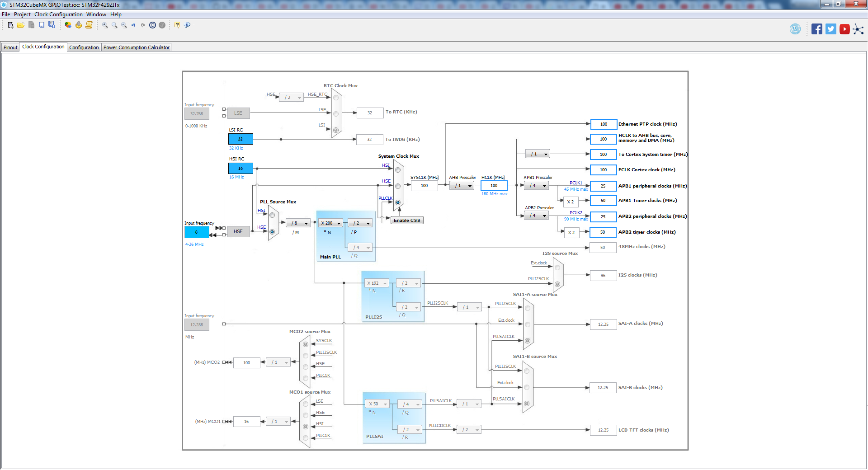Click the Import Project toolbar icon
The height and width of the screenshot is (470, 868).
point(31,25)
